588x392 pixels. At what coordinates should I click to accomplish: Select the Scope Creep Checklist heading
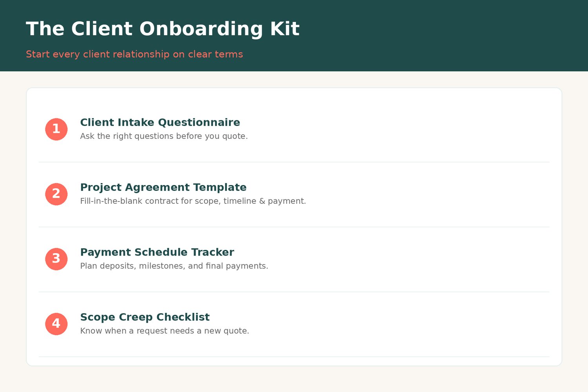[x=145, y=317]
